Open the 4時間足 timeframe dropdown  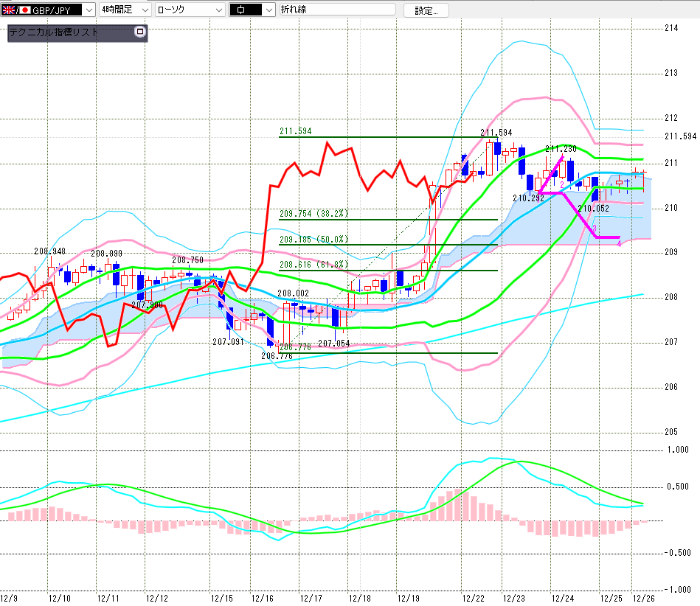tap(144, 10)
